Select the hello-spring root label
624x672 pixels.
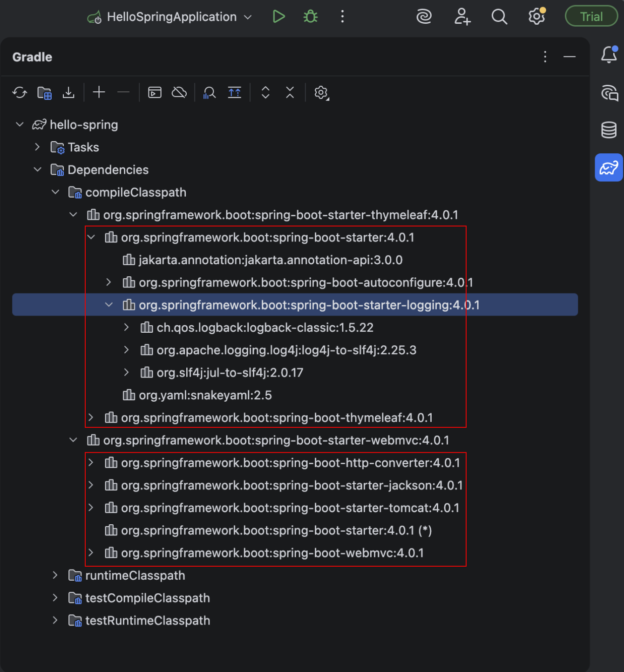[84, 124]
